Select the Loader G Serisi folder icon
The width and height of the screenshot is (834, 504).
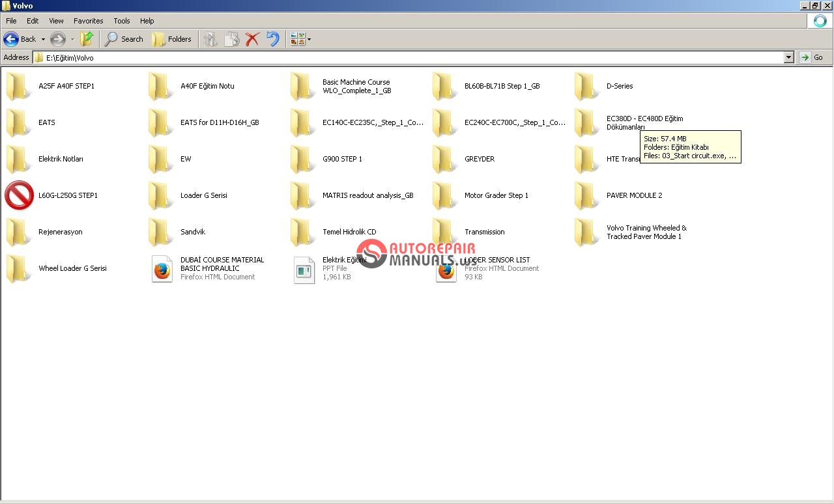(x=160, y=195)
